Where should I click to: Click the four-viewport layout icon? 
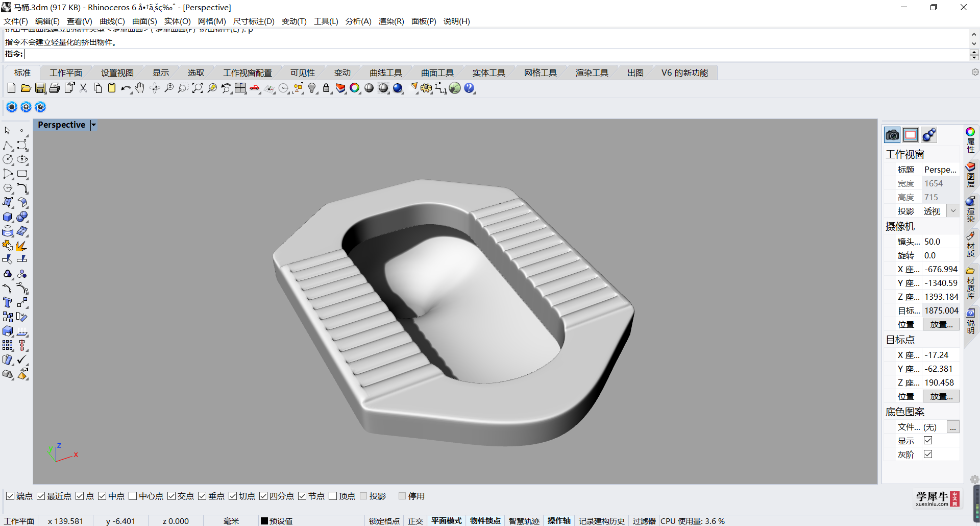pos(240,88)
